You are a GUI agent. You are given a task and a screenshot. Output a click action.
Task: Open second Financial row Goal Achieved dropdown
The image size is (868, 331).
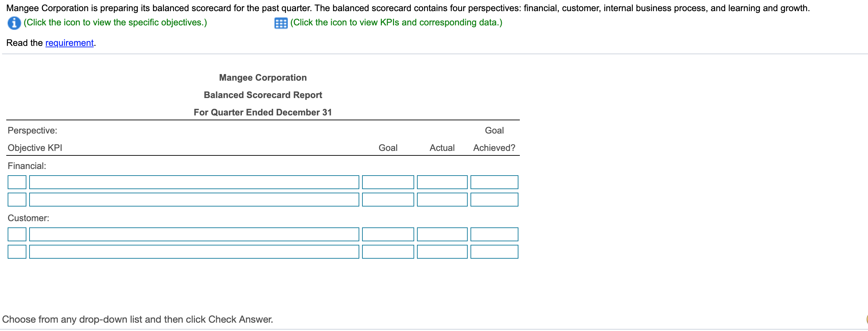point(494,200)
